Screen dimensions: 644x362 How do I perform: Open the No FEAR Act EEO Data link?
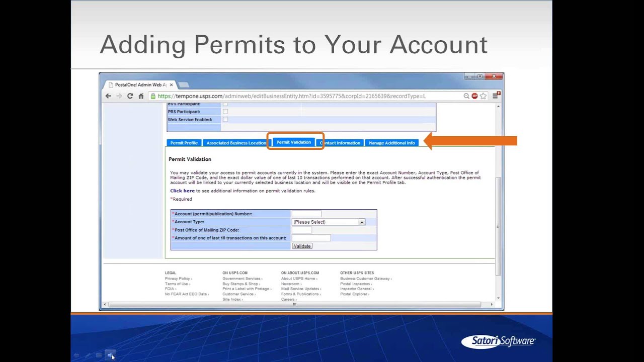(x=187, y=294)
